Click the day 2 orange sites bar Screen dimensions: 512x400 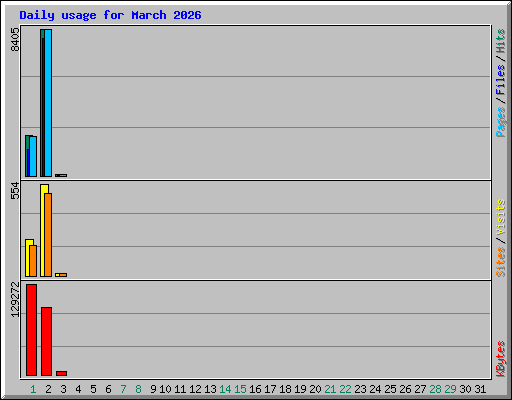coord(48,235)
